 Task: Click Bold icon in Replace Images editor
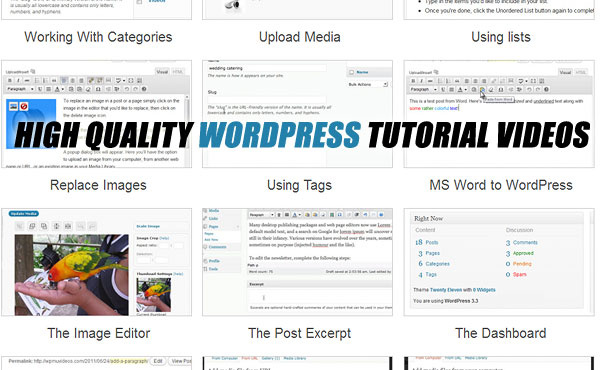[10, 80]
